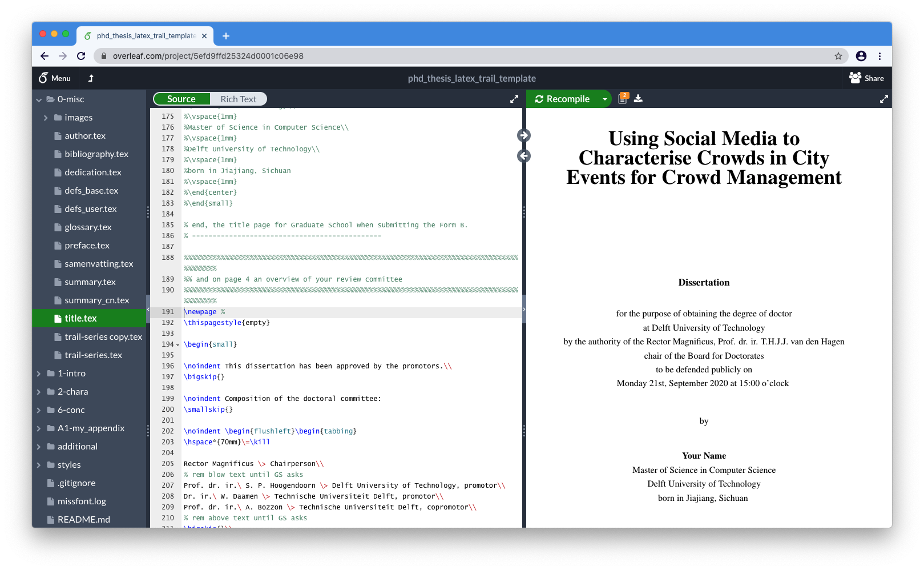Click the Recompile button
Viewport: 924px width, 570px height.
pyautogui.click(x=562, y=99)
